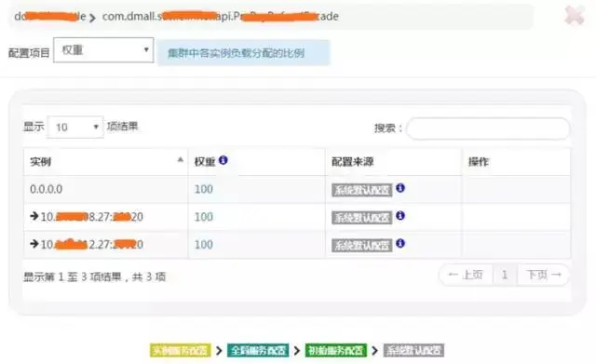Click the teal 全局服务配置 legend badge
This screenshot has height=364, width=596.
point(258,350)
